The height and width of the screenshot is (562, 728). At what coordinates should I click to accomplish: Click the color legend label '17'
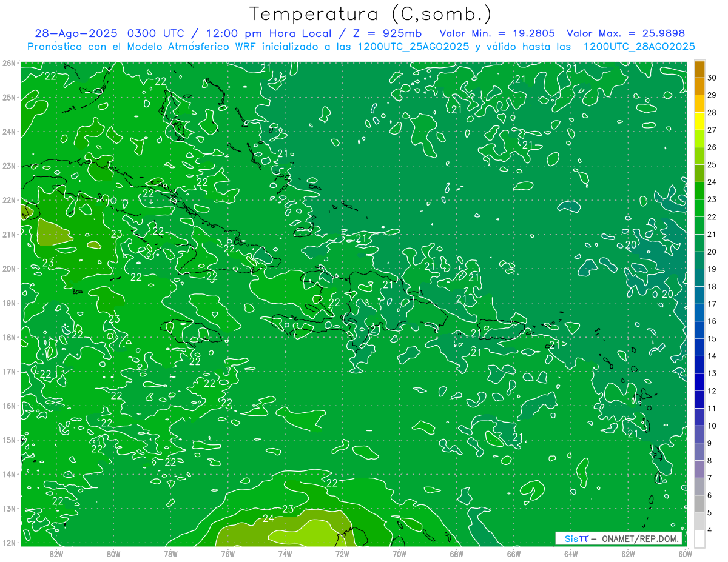[x=712, y=303]
